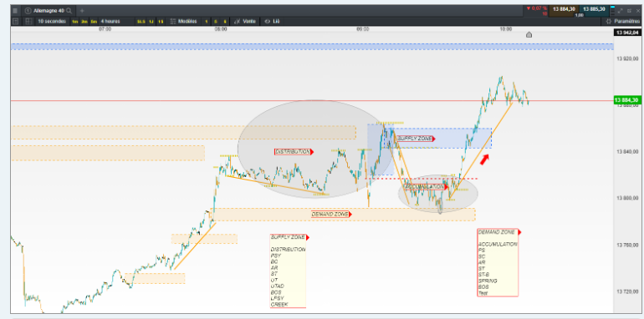Open the Paramètres settings
Image resolution: width=644 pixels, height=319 pixels.
(623, 22)
